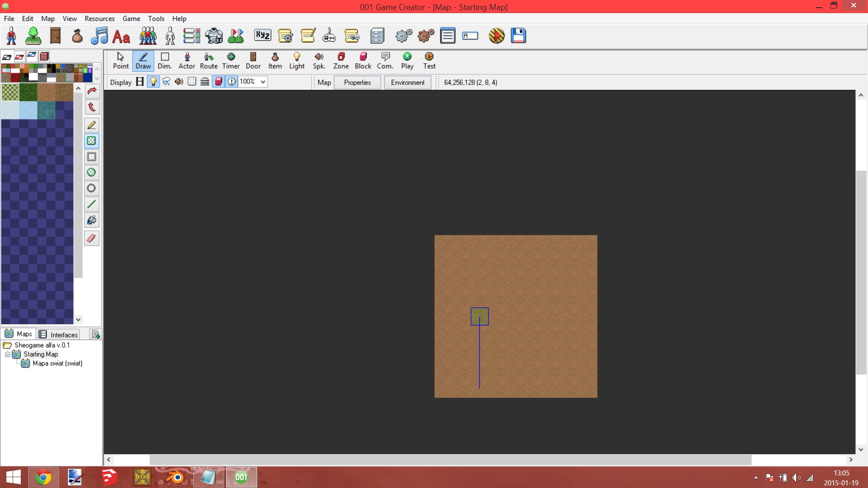Select the Zone tool
The width and height of the screenshot is (868, 488).
pyautogui.click(x=341, y=61)
